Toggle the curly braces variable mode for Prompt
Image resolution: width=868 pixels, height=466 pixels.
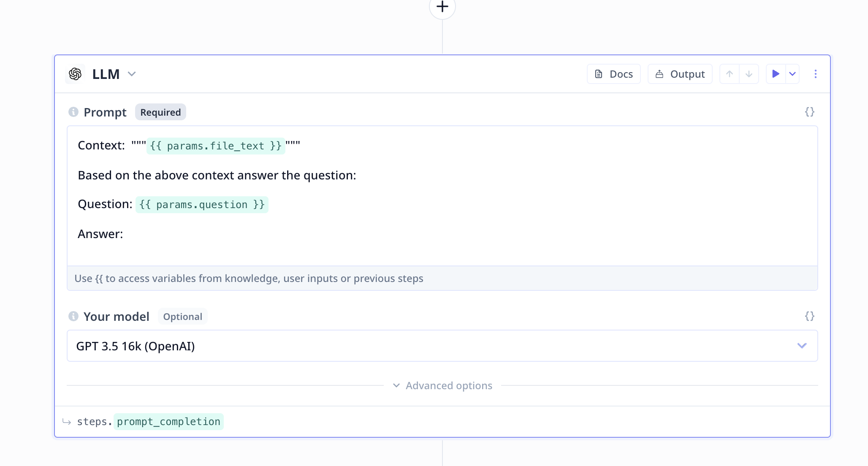pos(809,112)
